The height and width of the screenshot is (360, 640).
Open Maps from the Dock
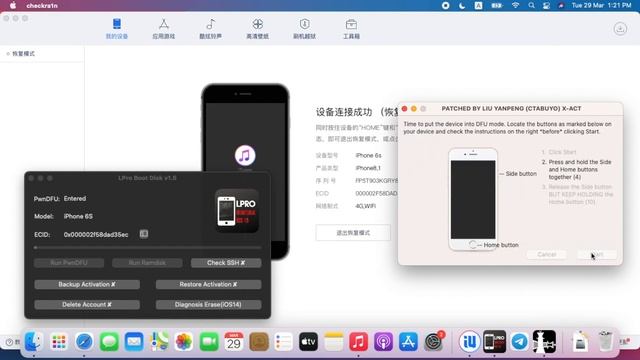[x=159, y=342]
